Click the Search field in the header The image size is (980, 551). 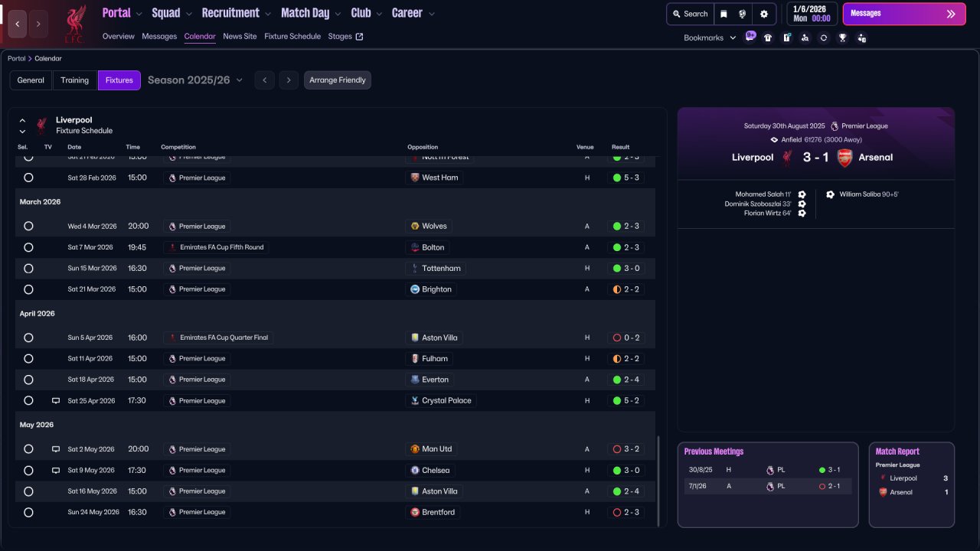(690, 14)
